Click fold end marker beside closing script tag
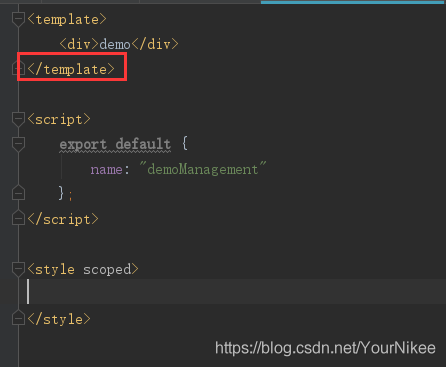Viewport: 446px width, 367px height. tap(18, 218)
